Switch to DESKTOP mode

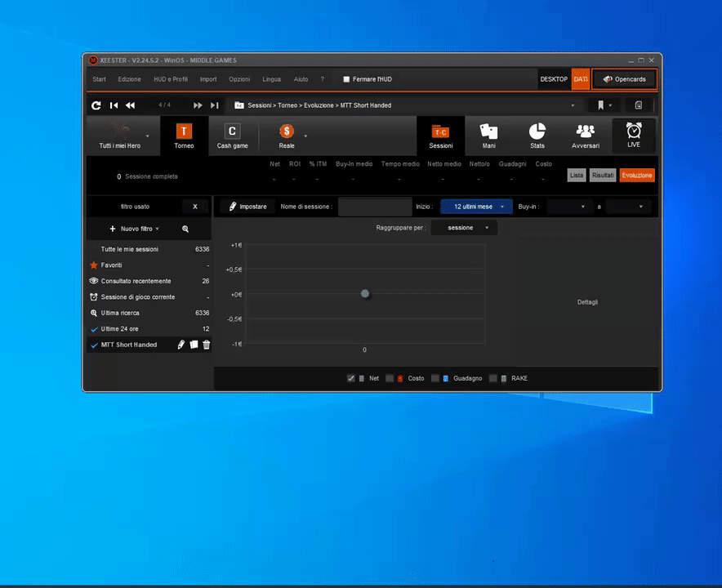[x=554, y=79]
